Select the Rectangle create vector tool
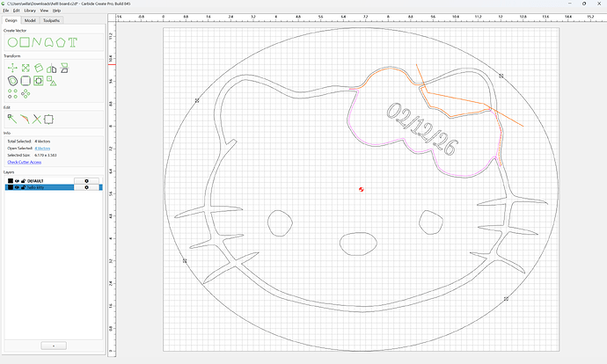 click(25, 42)
